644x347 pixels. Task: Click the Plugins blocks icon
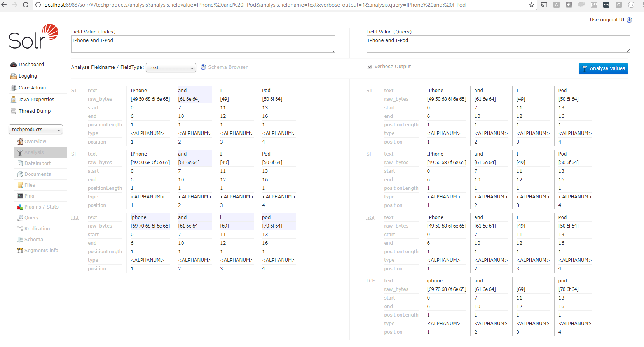click(x=20, y=207)
